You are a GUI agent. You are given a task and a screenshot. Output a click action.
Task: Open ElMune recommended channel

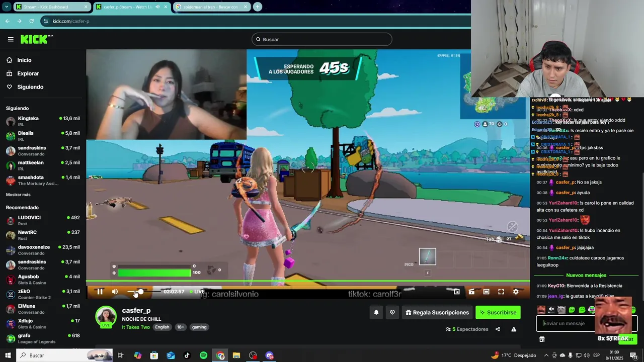click(x=43, y=309)
